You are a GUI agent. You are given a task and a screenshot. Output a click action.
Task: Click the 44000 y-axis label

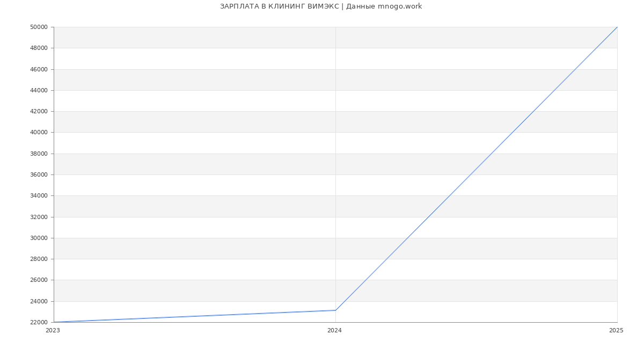39,90
